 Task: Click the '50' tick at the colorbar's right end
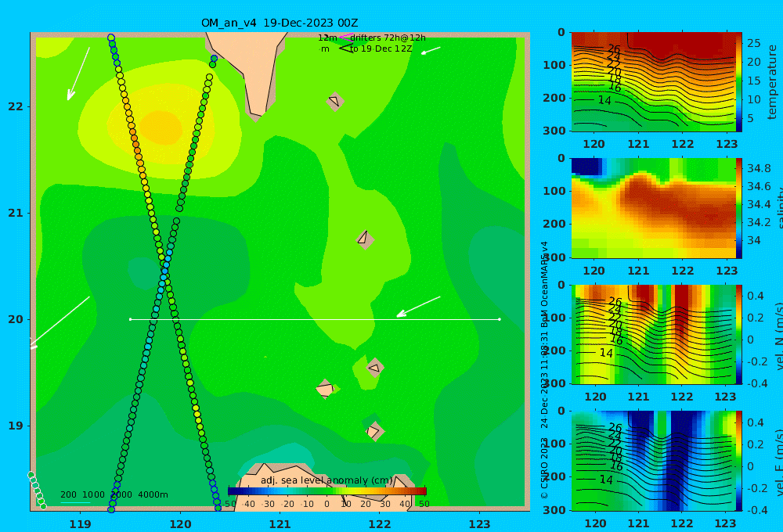pyautogui.click(x=424, y=504)
